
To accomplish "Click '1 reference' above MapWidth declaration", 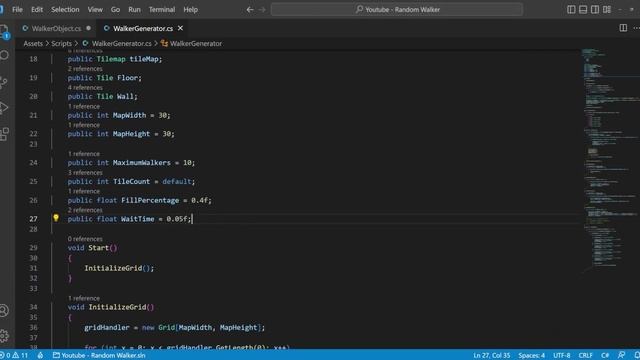I will tap(84, 107).
